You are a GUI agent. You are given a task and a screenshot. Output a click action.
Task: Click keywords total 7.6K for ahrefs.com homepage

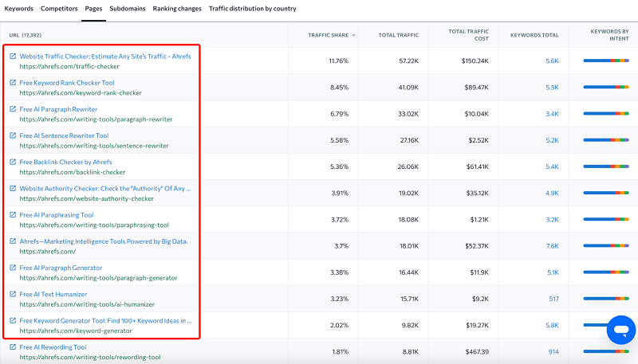click(x=552, y=246)
